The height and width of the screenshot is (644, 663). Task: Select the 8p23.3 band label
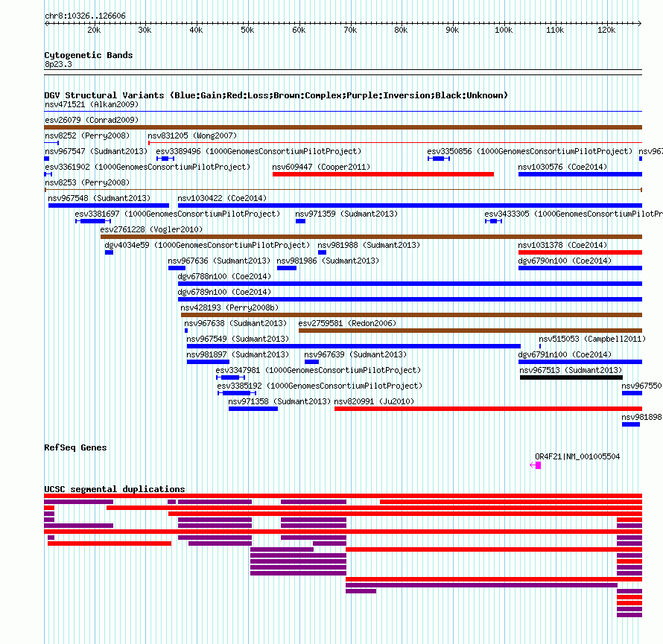58,64
